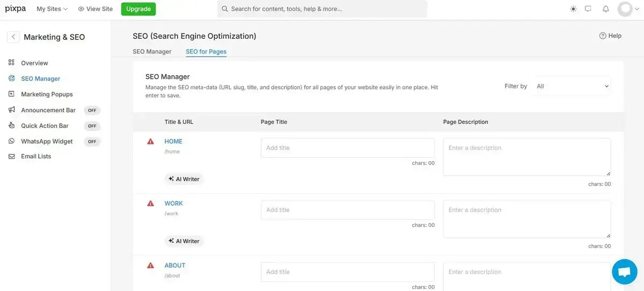Viewport: 644px width, 291px height.
Task: Open the My Sites dropdown
Action: pos(52,9)
